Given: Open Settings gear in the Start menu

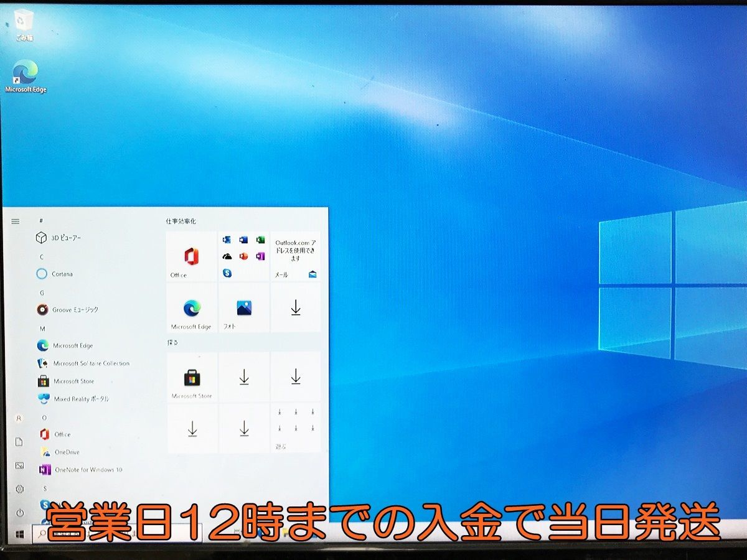Looking at the screenshot, I should [x=19, y=489].
